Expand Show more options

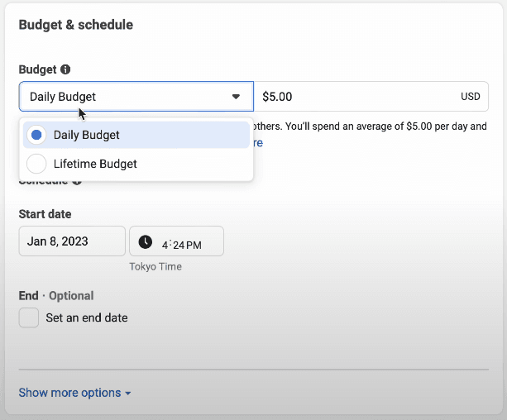tap(69, 393)
